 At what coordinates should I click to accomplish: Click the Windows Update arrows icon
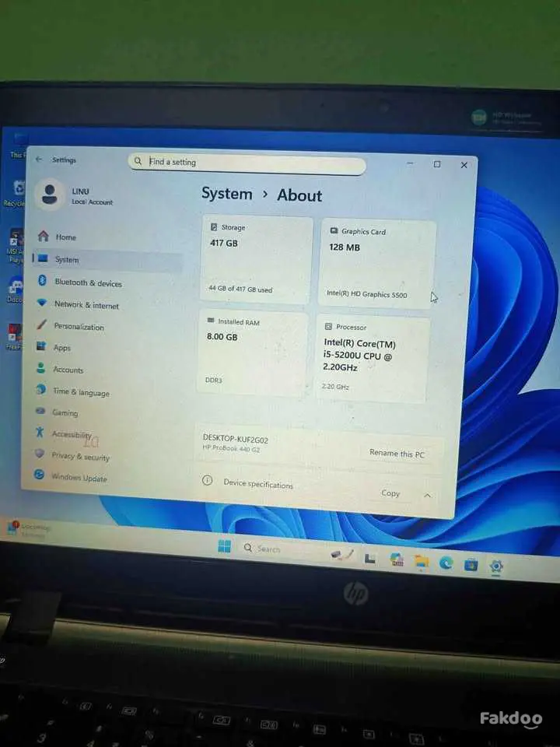tap(39, 475)
